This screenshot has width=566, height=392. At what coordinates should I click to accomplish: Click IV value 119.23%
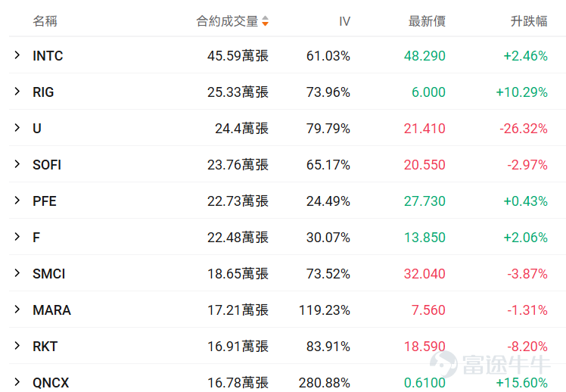tap(325, 310)
